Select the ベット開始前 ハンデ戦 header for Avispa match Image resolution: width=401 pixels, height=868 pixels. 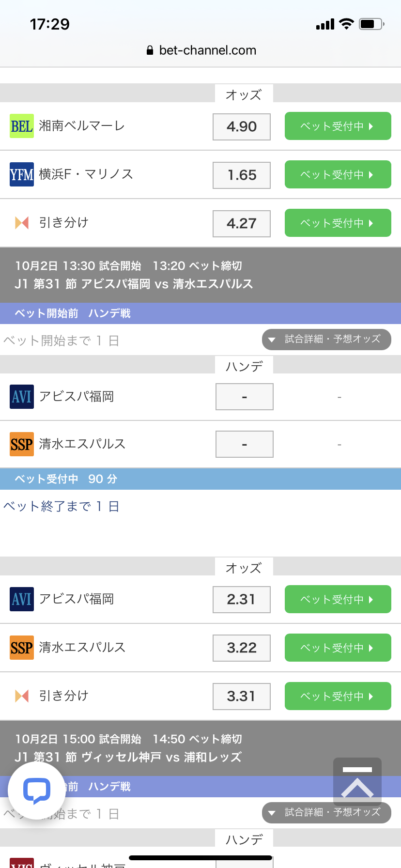200,313
